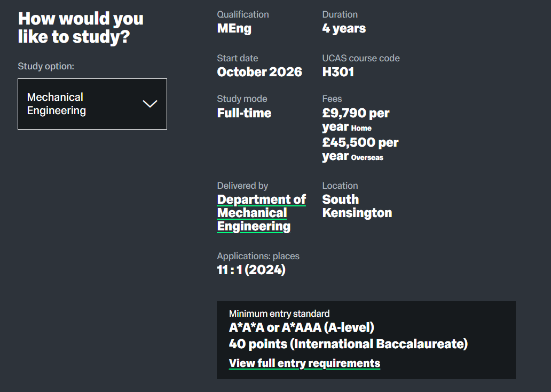This screenshot has width=551, height=392.
Task: Click the 'Minimum entry standard' label
Action: click(279, 314)
